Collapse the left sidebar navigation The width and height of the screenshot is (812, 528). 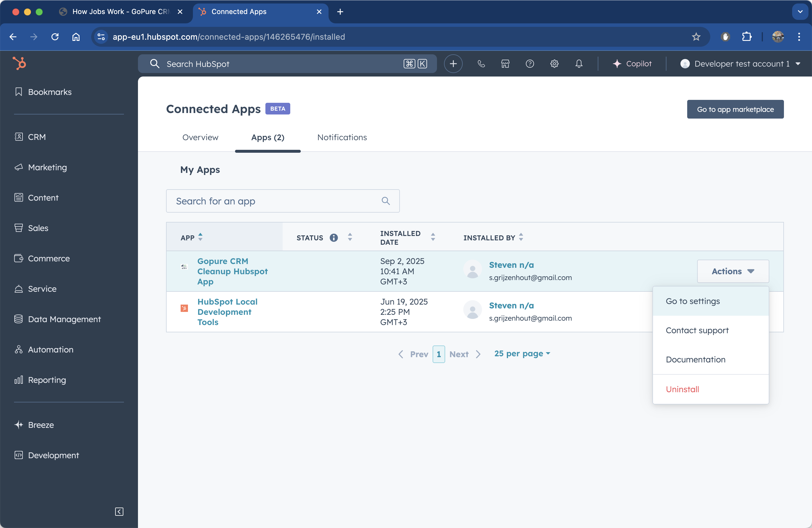pos(119,511)
